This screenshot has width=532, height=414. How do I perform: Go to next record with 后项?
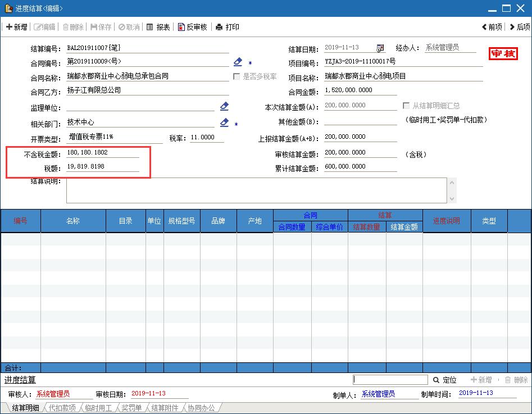click(x=519, y=27)
